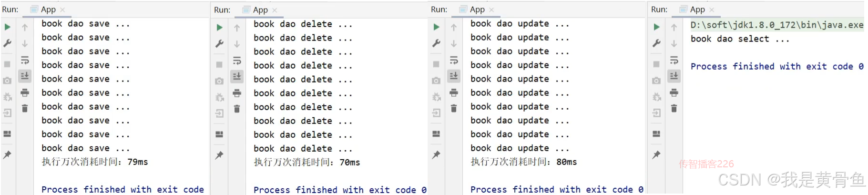Clear console with trash in save panel
The image size is (868, 195).
click(x=25, y=108)
